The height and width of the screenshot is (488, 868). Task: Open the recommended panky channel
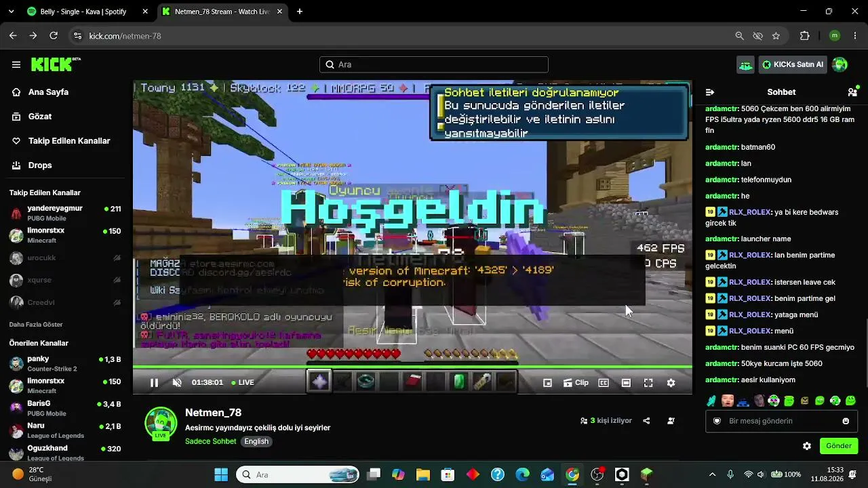(65, 363)
